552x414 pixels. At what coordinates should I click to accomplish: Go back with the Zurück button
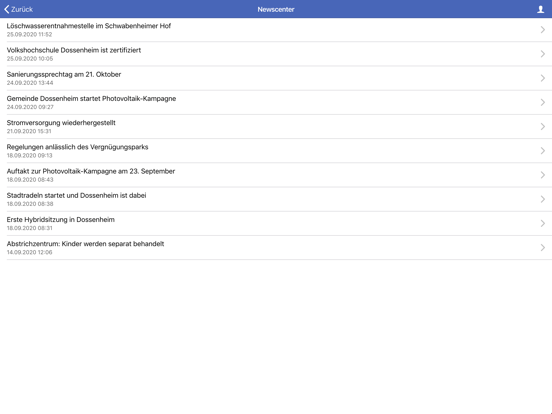point(18,10)
